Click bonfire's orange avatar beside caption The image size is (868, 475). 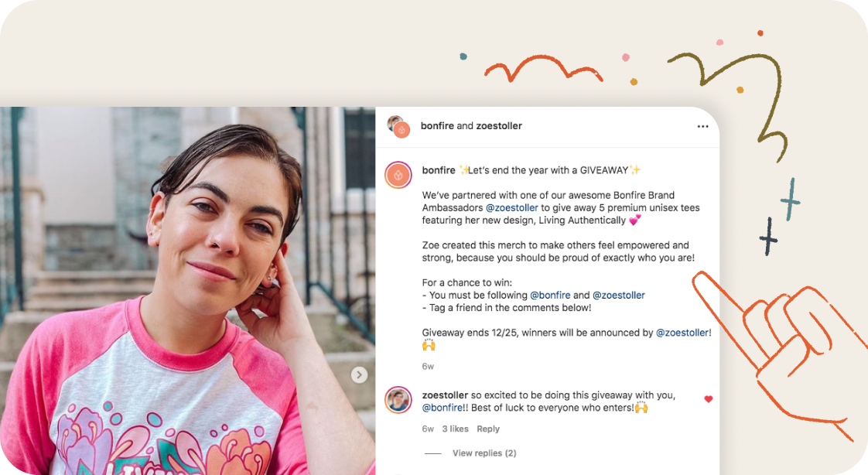pyautogui.click(x=398, y=175)
